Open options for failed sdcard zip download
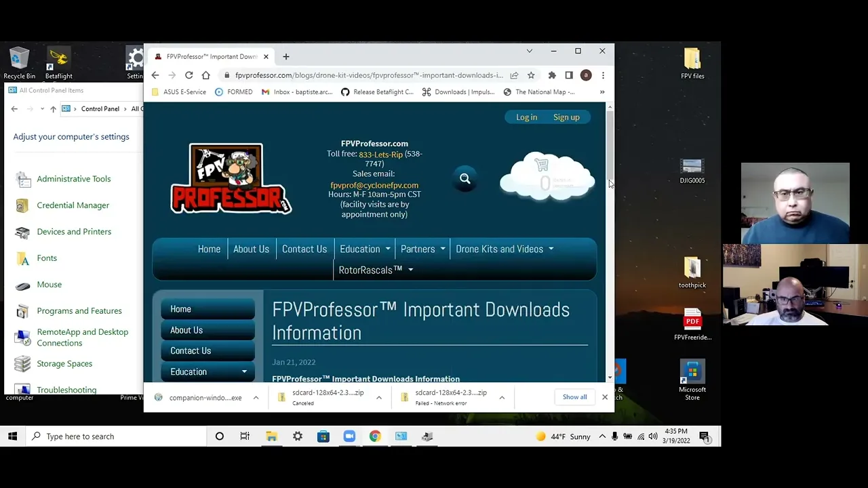This screenshot has height=488, width=868. coord(502,398)
